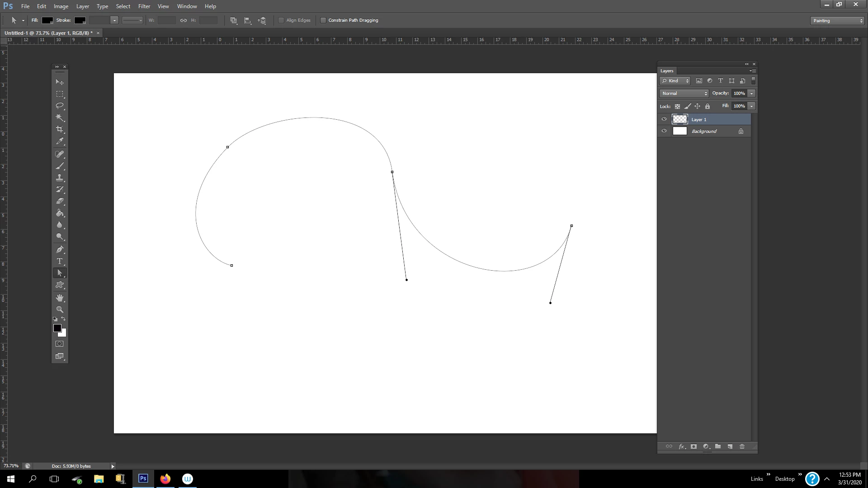
Task: Enable Constrain Path Dragging checkbox
Action: [x=323, y=20]
